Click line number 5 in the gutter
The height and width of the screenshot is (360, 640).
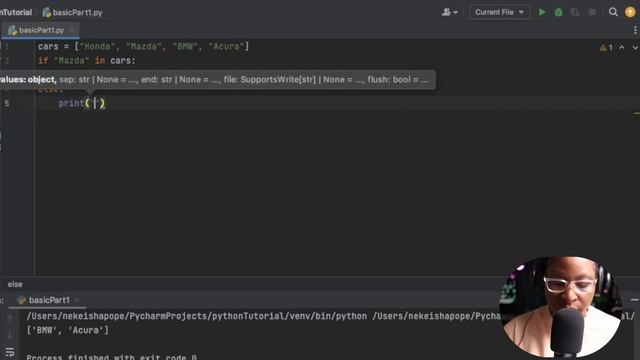point(7,103)
